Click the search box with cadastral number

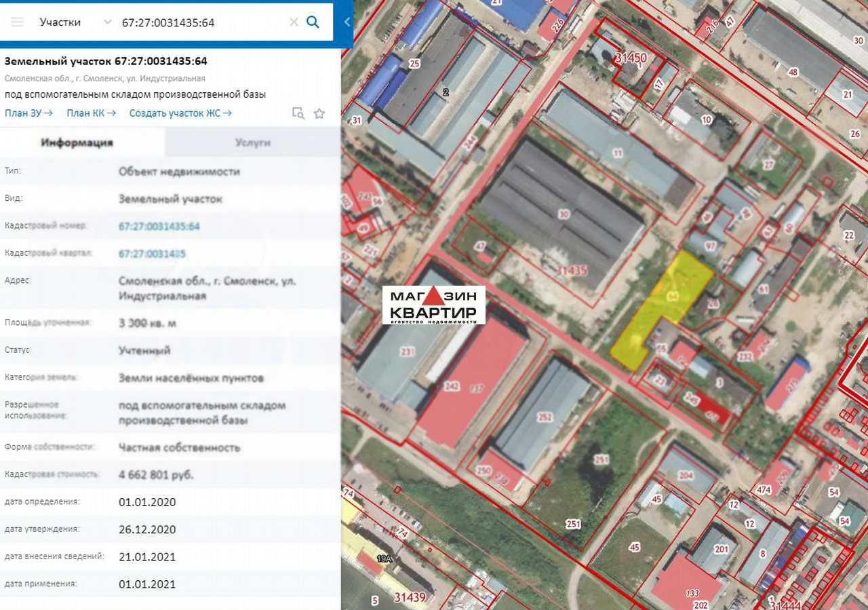201,22
